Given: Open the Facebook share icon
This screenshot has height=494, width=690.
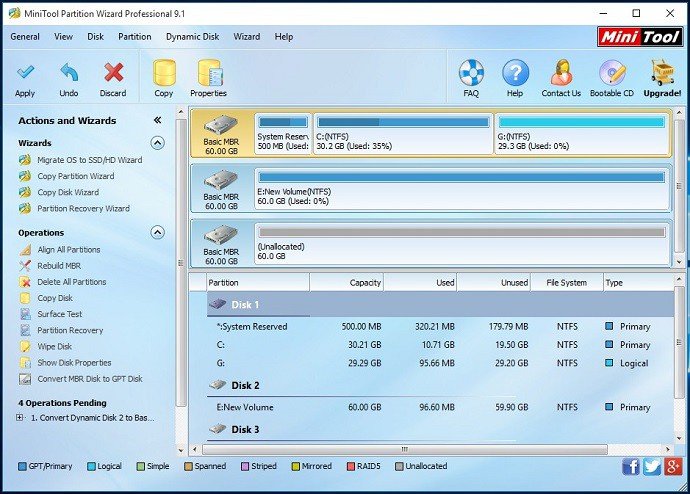Looking at the screenshot, I should click(631, 466).
